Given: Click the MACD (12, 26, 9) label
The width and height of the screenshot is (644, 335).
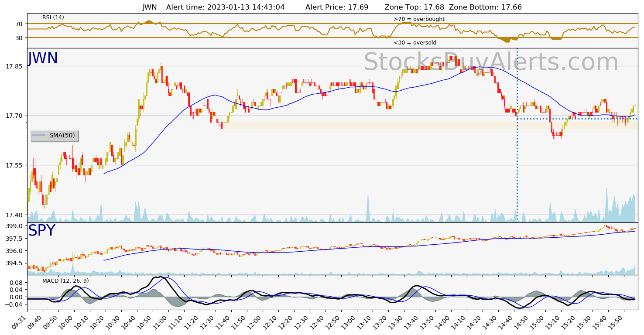Looking at the screenshot, I should pos(65,281).
